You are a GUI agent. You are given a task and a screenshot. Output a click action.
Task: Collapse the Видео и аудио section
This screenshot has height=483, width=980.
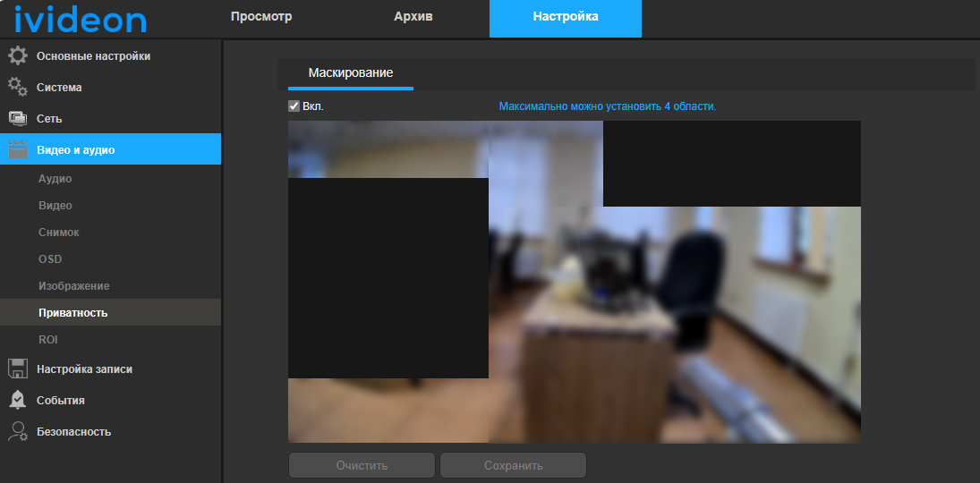tap(111, 149)
